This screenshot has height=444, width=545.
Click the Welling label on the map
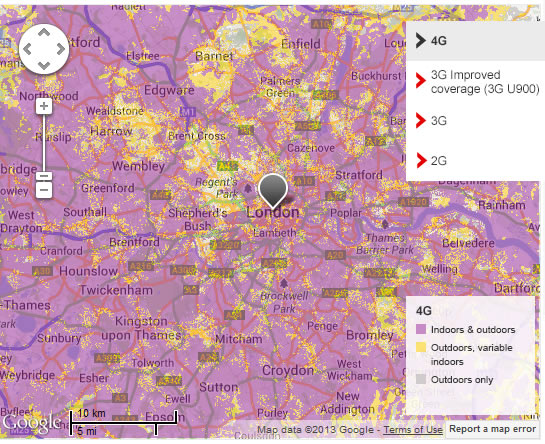pos(440,269)
